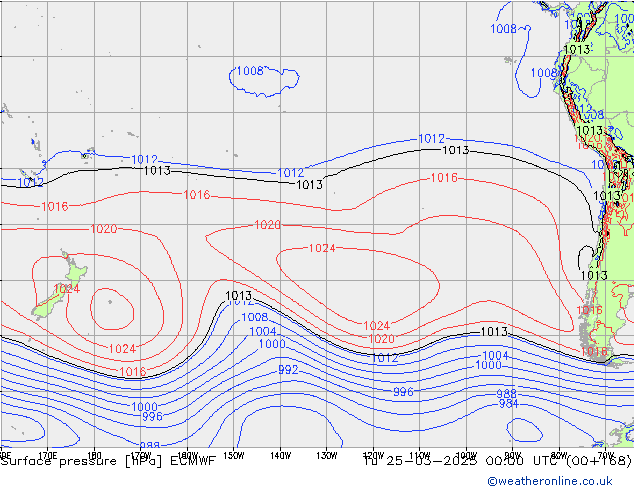
Task: Click the 170E longitude axis label
Action: coord(47,454)
